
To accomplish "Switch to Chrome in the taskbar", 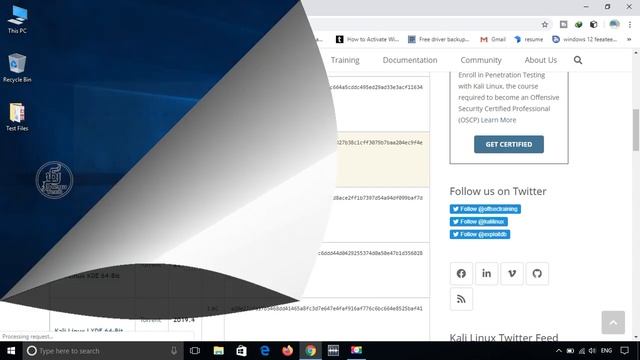I will (310, 351).
